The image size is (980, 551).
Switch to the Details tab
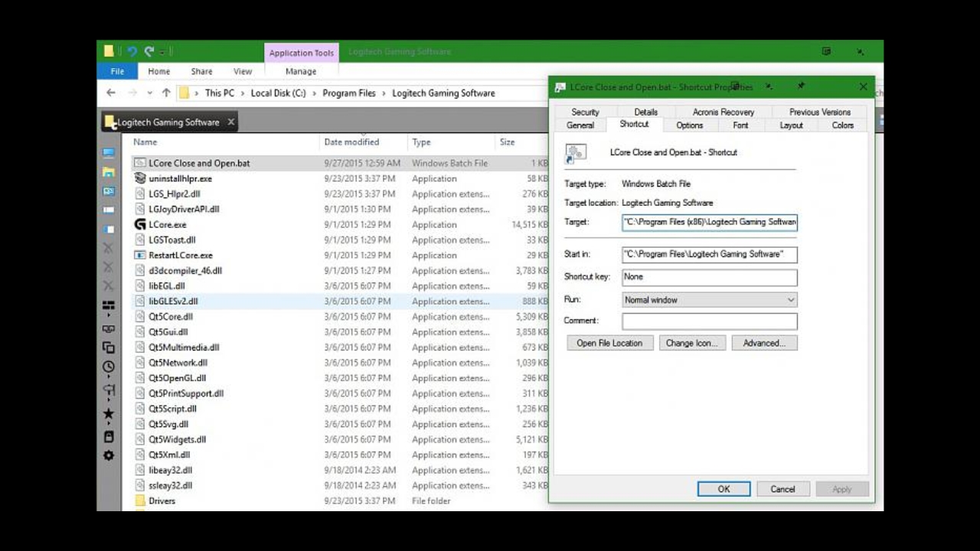(x=645, y=112)
